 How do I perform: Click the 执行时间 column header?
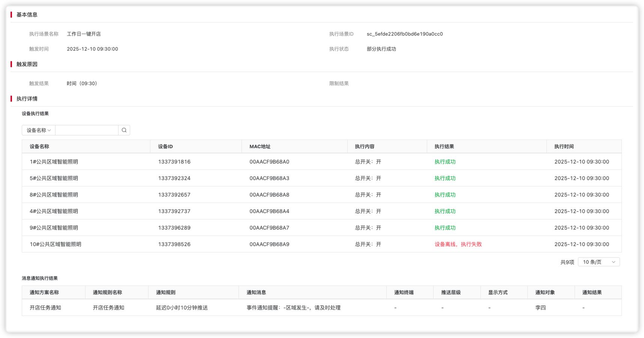(x=564, y=147)
